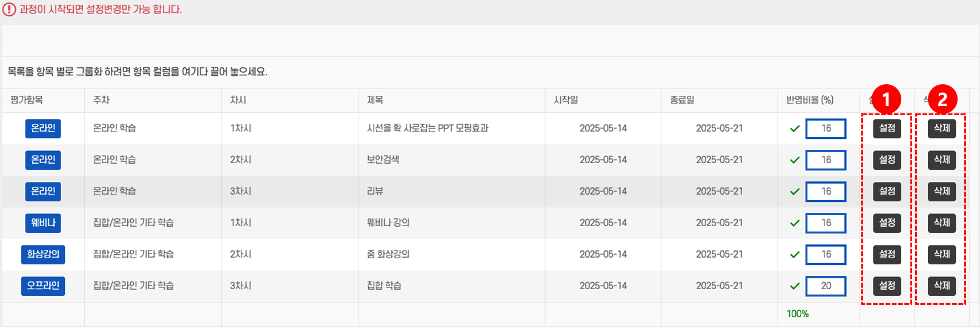Delete the 웨비나 강의 row
The height and width of the screenshot is (328, 980).
941,223
